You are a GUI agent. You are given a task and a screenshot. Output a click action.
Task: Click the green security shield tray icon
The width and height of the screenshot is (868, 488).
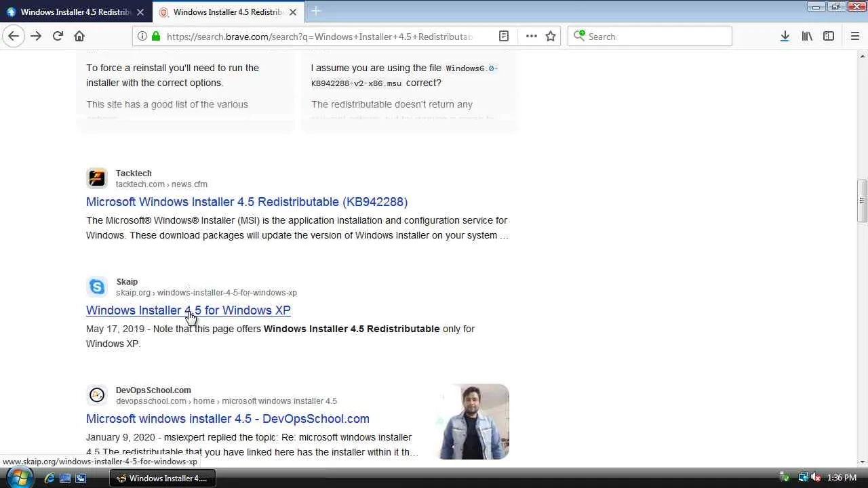pyautogui.click(x=785, y=478)
